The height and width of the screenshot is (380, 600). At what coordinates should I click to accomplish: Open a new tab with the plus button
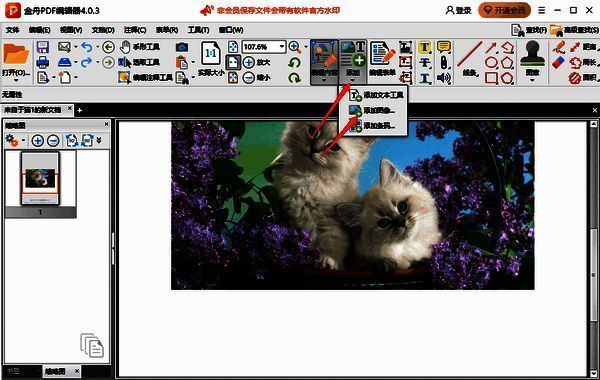click(79, 110)
